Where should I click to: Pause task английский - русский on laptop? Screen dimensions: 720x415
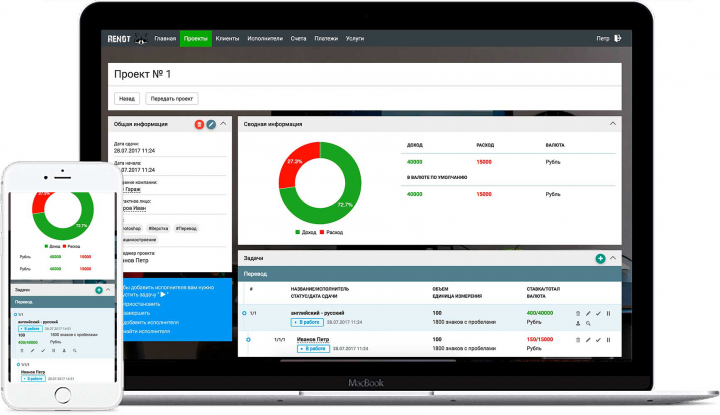tap(608, 314)
